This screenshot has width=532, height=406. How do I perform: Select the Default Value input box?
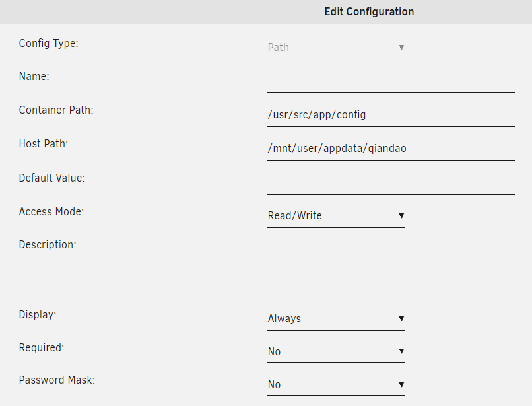[x=391, y=184]
